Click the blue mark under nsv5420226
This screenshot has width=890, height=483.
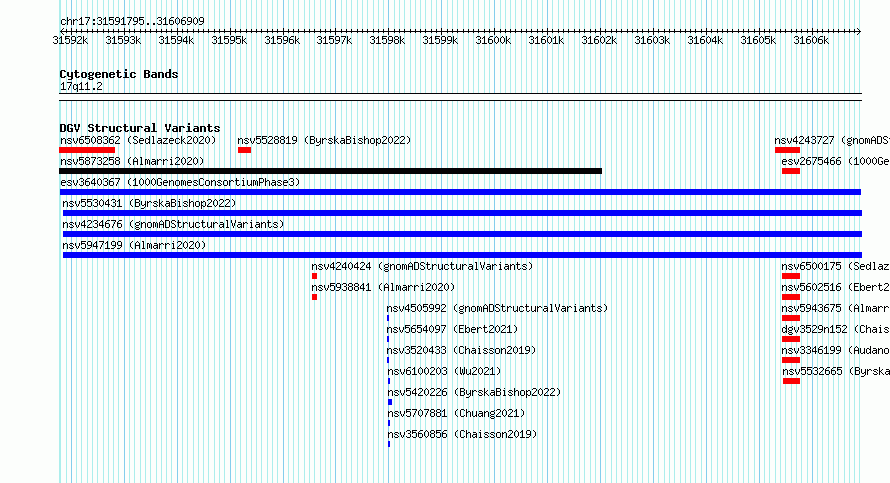point(390,402)
